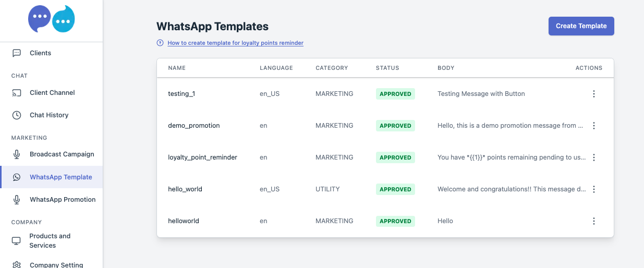Viewport: 644px width, 268px height.
Task: Click the demo_promotion template name
Action: pyautogui.click(x=194, y=126)
